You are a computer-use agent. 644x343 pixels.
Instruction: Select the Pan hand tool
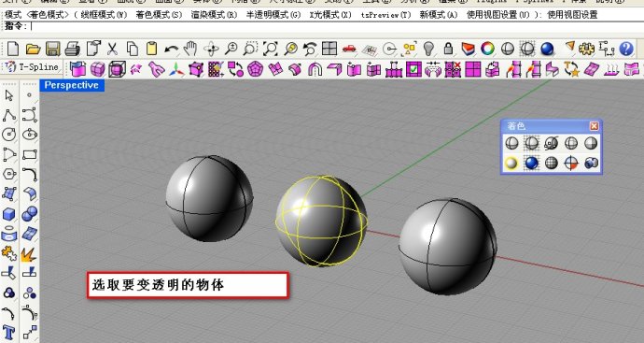point(190,49)
